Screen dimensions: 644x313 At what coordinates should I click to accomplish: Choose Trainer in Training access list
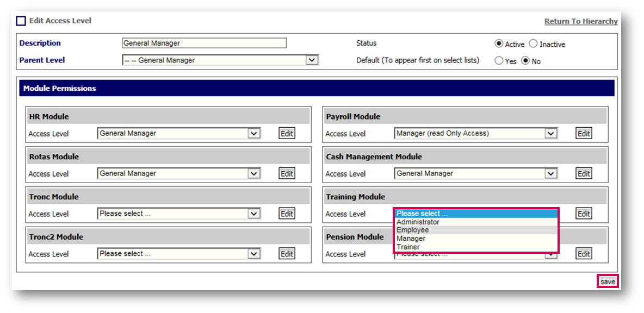(x=408, y=247)
